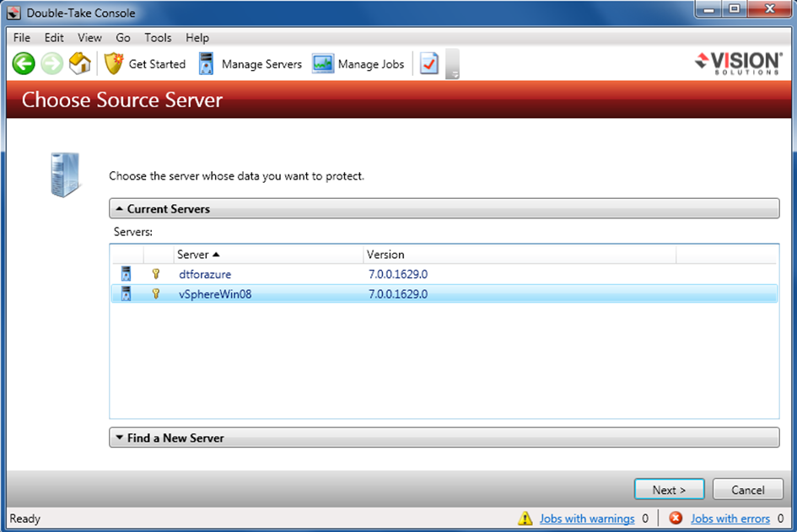
Task: Click version 7.0.0.1629.0 in vSphereWin08 row
Action: pos(398,293)
